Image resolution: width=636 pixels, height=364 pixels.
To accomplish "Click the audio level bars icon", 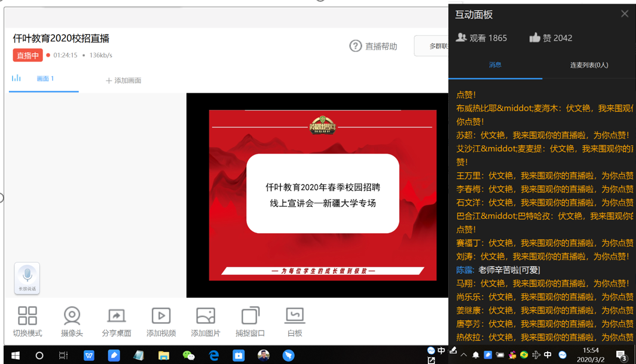I will 16,78.
